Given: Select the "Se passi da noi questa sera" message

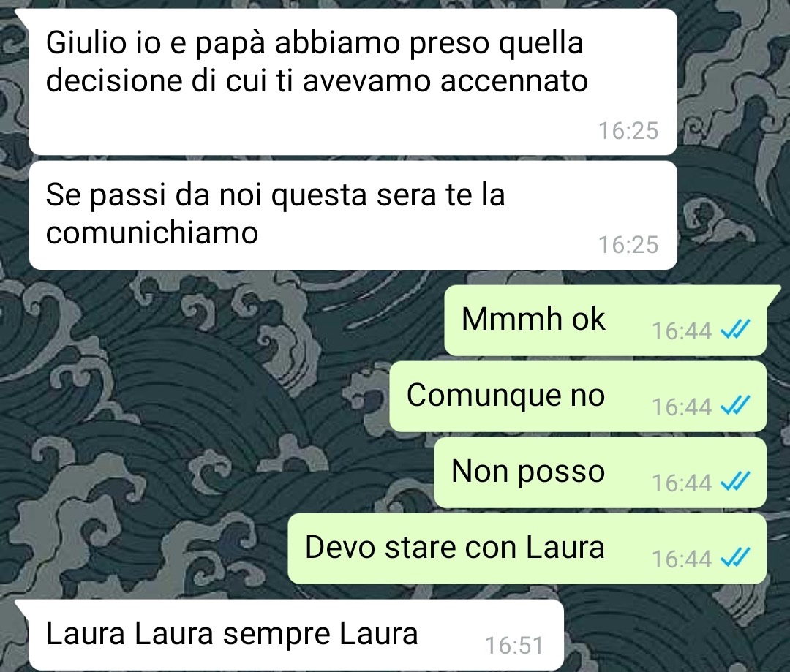Looking at the screenshot, I should (x=353, y=215).
